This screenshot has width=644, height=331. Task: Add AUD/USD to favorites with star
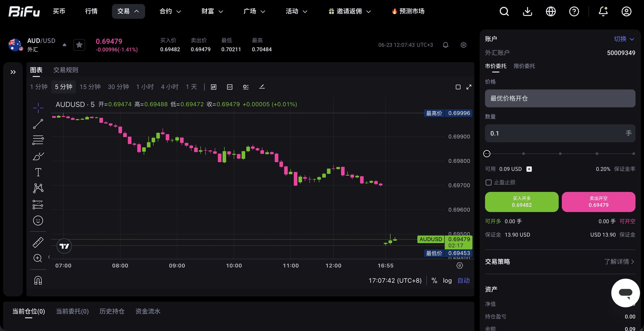click(79, 45)
